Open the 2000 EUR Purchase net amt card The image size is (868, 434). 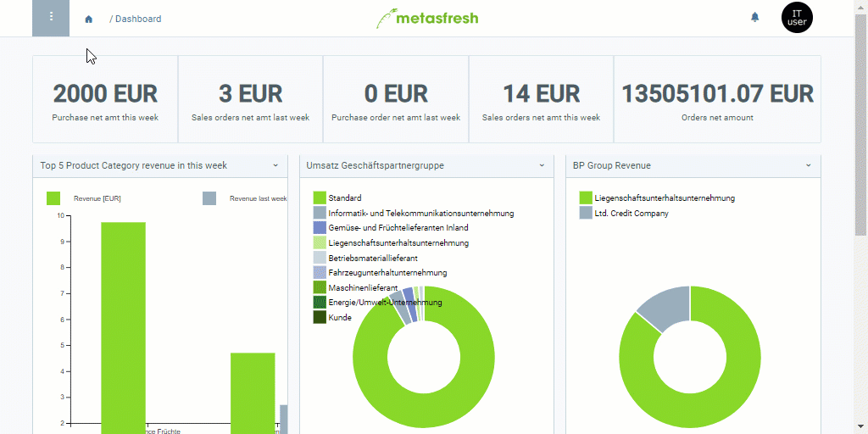pyautogui.click(x=105, y=99)
